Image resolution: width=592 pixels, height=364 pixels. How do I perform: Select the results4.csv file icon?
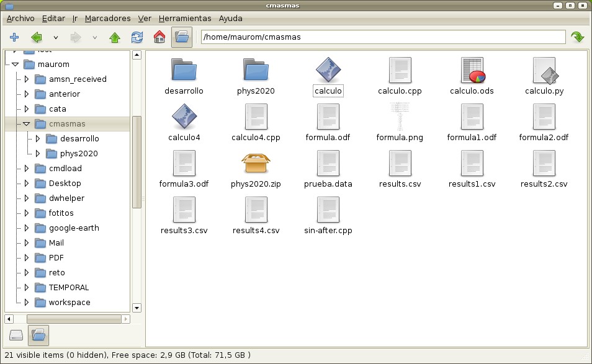[256, 210]
